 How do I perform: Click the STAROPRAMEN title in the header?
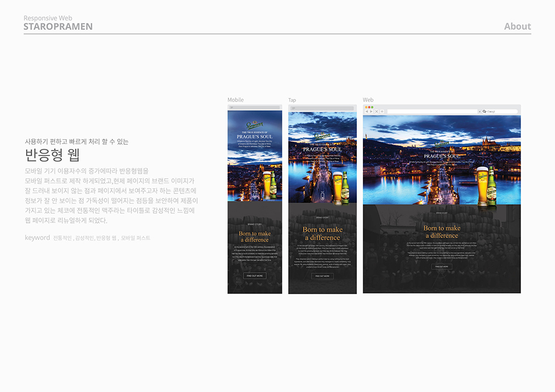coord(58,27)
